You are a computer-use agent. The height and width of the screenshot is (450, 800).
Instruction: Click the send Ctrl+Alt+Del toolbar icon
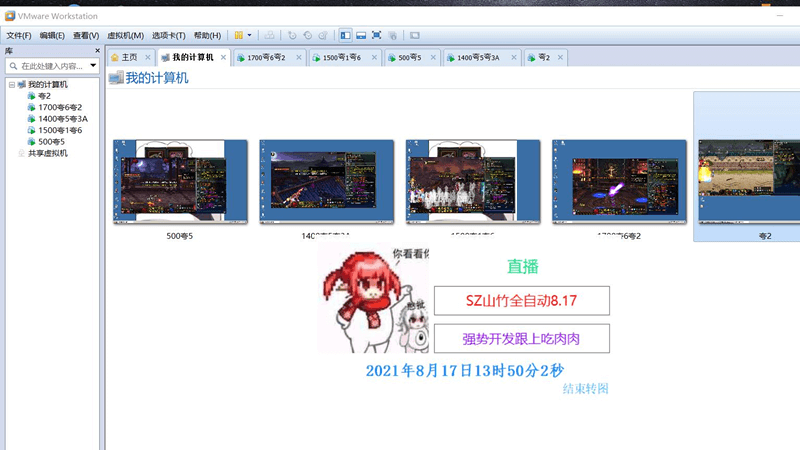[269, 35]
